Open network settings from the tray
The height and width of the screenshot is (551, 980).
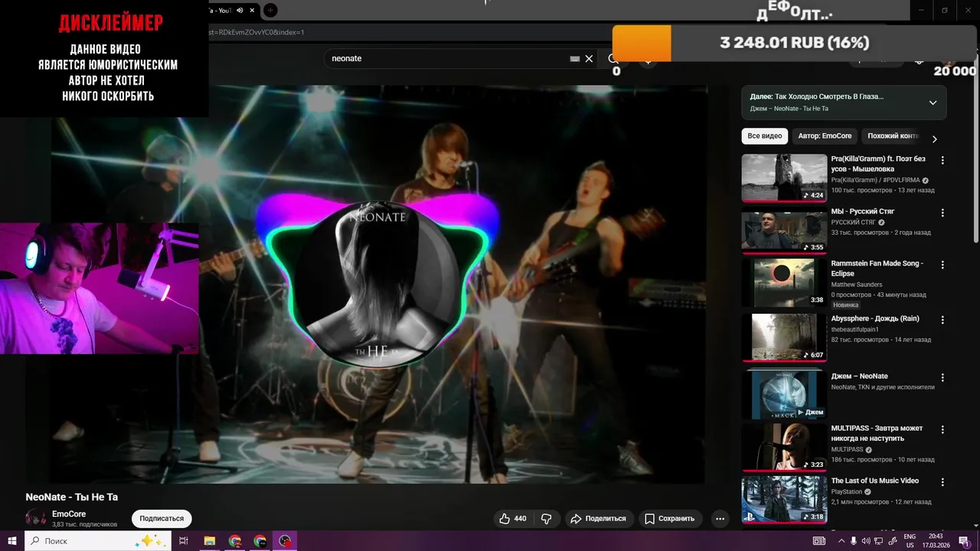tap(879, 541)
